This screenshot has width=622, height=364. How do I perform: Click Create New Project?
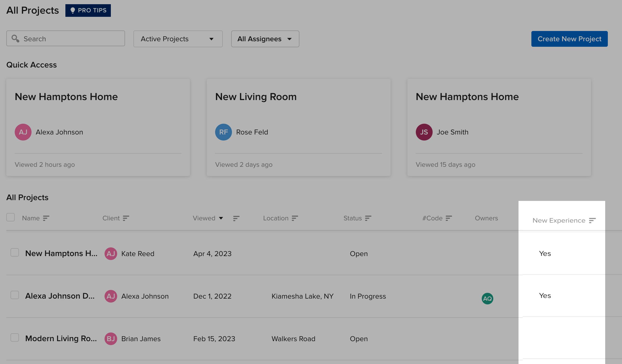[x=569, y=39]
